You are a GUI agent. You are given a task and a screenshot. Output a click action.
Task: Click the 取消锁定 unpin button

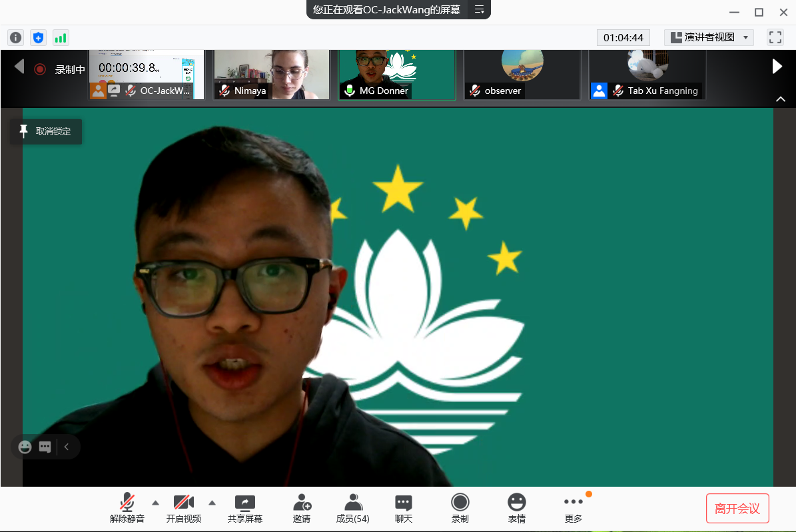tap(46, 131)
